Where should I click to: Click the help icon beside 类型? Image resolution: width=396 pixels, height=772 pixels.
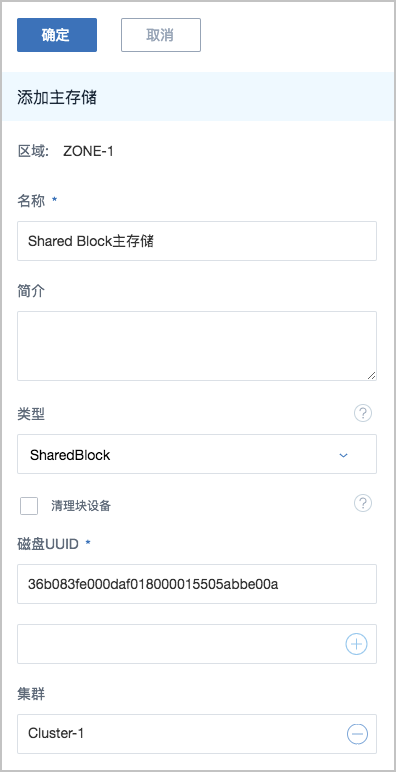tap(363, 414)
